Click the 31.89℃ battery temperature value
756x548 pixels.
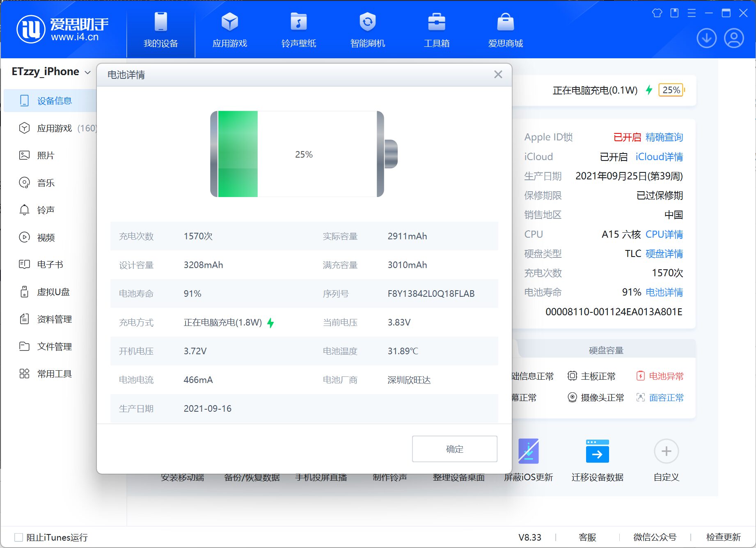click(403, 351)
